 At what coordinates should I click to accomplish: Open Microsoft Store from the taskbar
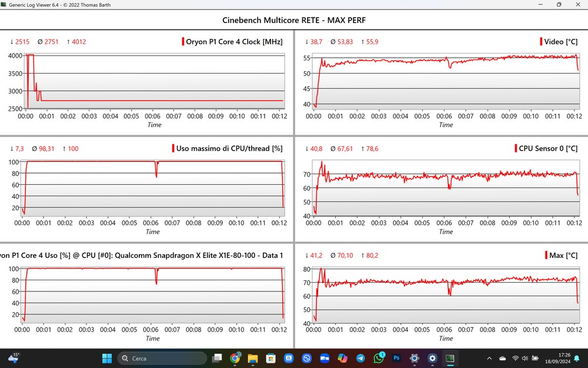pyautogui.click(x=270, y=358)
